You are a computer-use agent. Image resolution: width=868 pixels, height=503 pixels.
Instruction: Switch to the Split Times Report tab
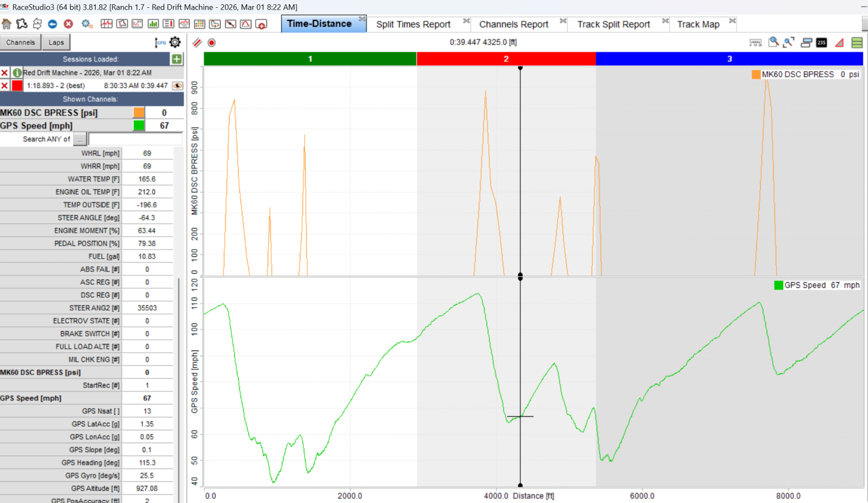[x=413, y=24]
